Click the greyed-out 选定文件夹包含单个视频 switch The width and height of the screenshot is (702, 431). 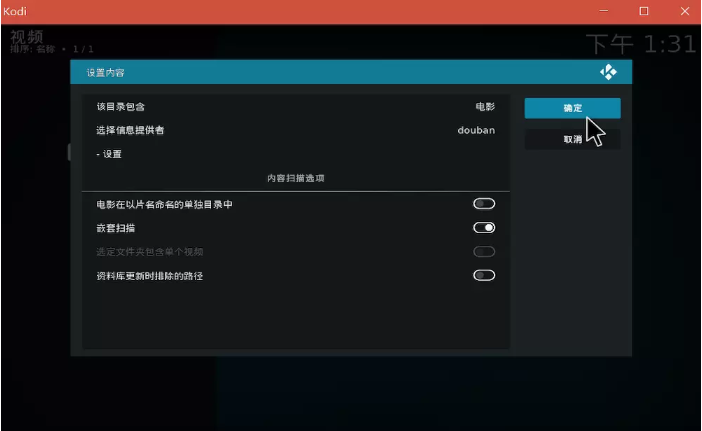click(x=484, y=252)
